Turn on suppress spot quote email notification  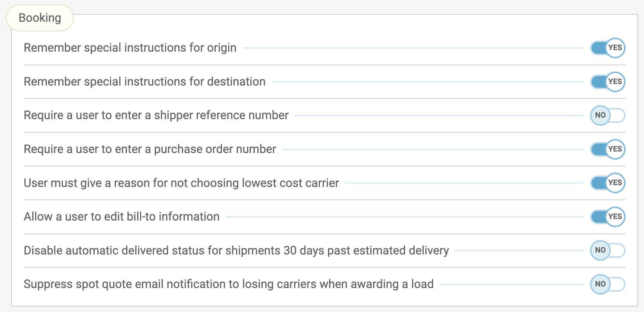(x=607, y=284)
